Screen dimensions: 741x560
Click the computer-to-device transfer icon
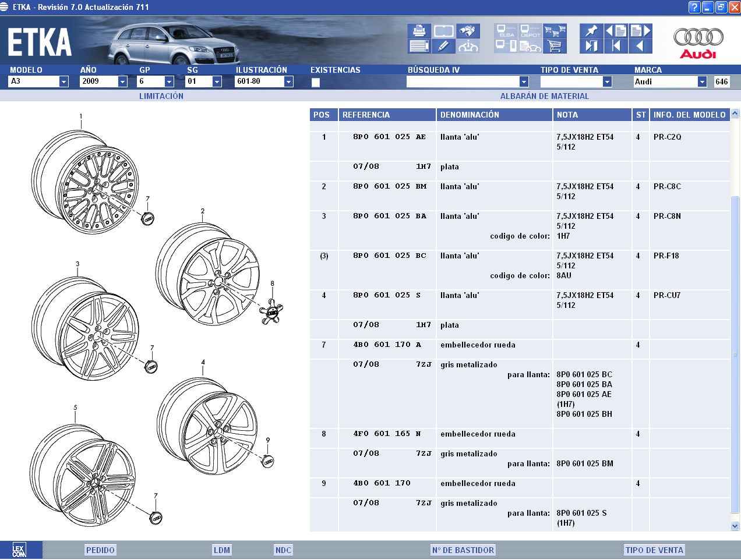[x=506, y=45]
